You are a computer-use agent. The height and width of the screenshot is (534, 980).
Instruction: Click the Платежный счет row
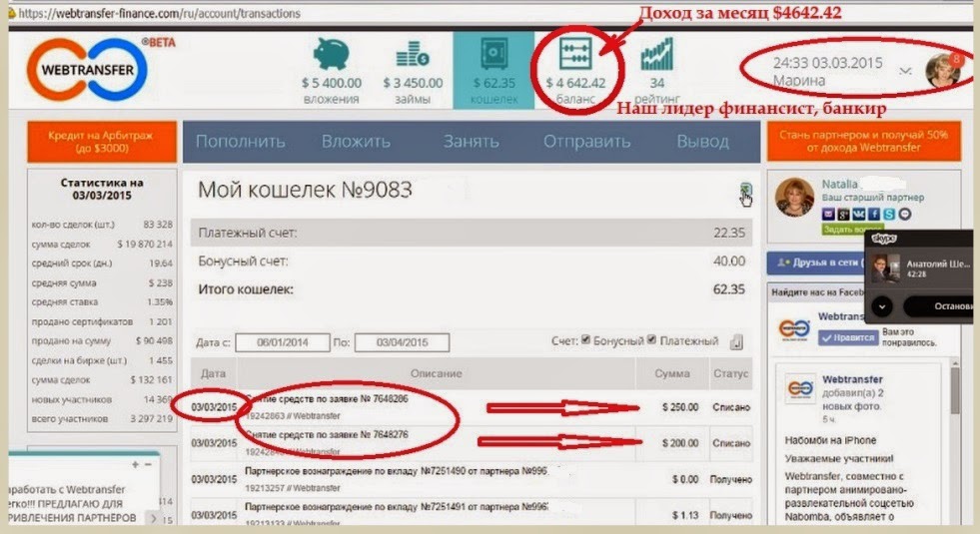472,233
